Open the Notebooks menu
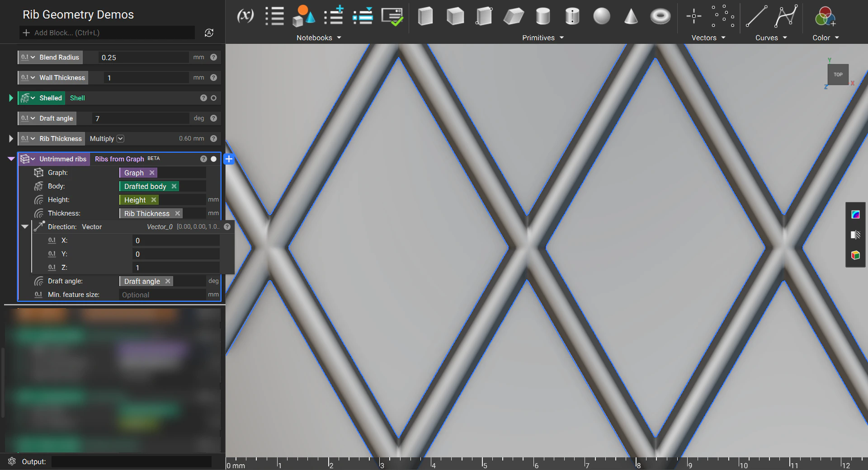 click(x=318, y=38)
